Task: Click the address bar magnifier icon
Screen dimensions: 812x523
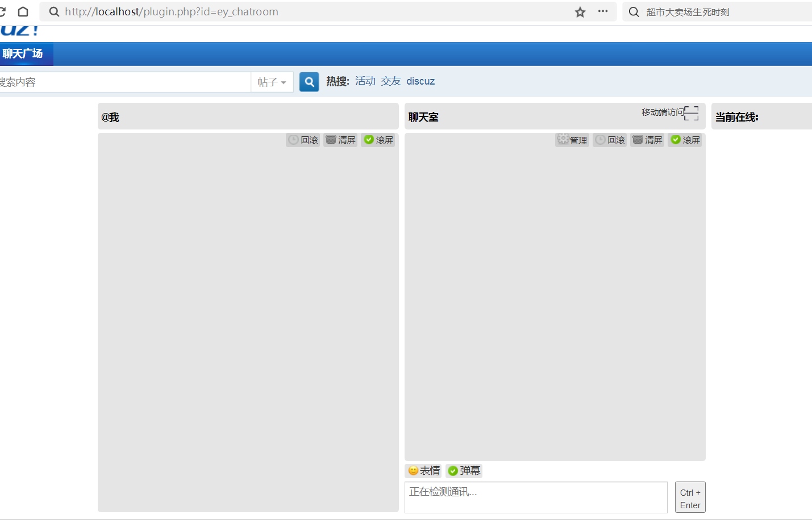Action: [54, 12]
